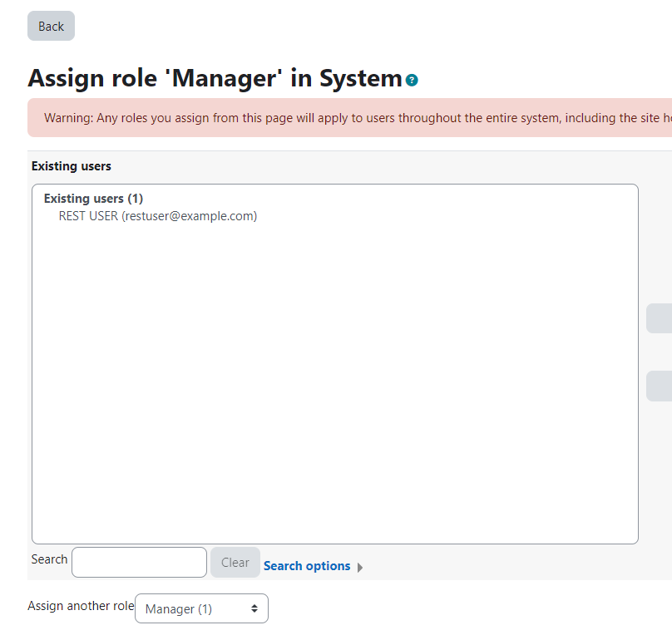
Task: Click the empty area inside the users list box
Action: point(334,374)
